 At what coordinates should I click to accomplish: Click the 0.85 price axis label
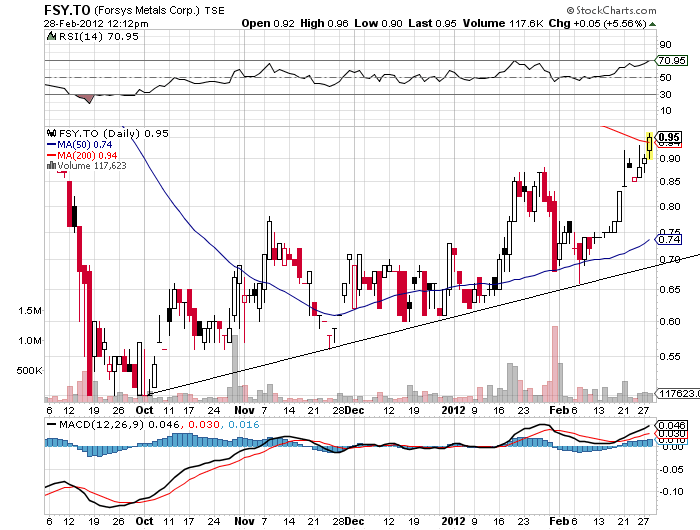pyautogui.click(x=670, y=182)
